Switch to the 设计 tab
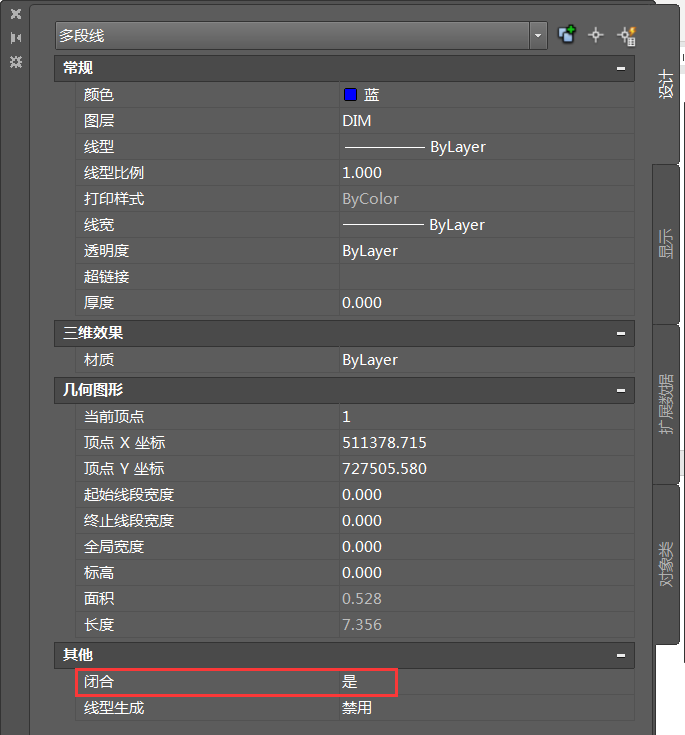 666,84
